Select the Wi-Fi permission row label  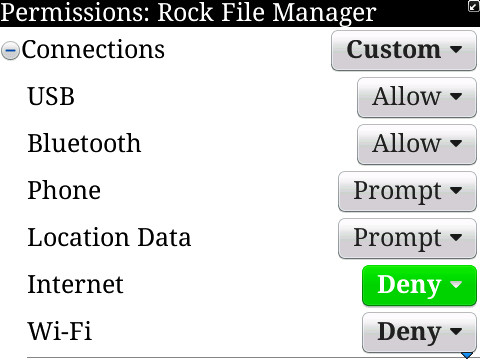pyautogui.click(x=60, y=331)
